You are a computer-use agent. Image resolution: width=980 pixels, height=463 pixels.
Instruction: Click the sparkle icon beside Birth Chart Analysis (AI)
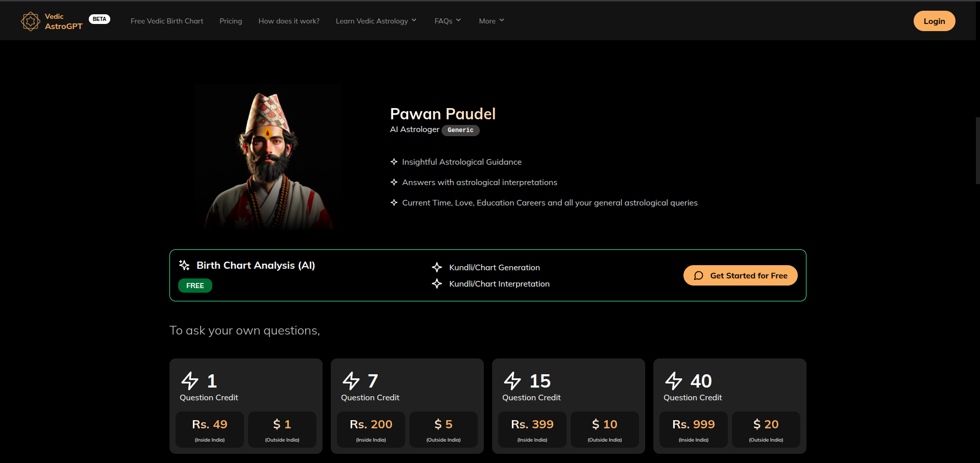[184, 265]
